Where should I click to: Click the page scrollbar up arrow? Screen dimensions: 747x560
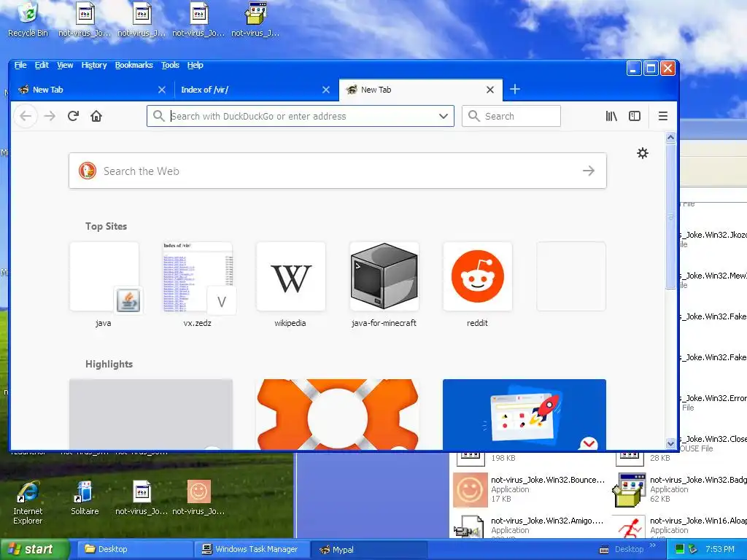click(670, 138)
